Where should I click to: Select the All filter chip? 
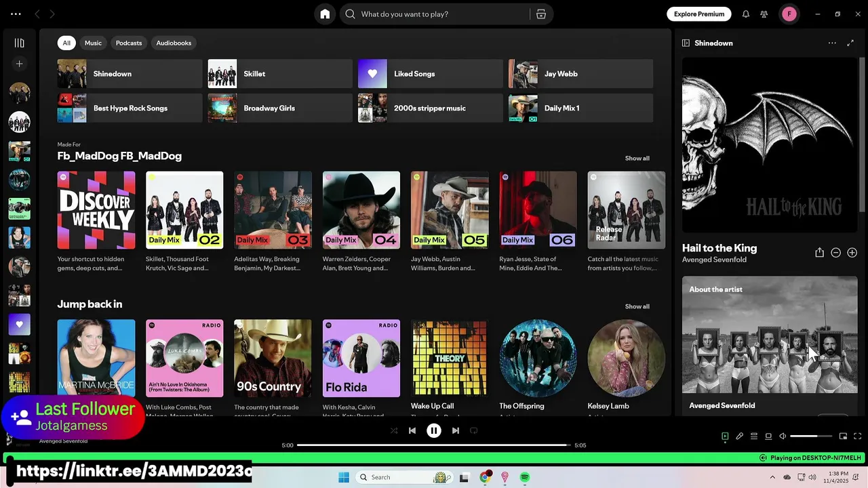[x=66, y=43]
